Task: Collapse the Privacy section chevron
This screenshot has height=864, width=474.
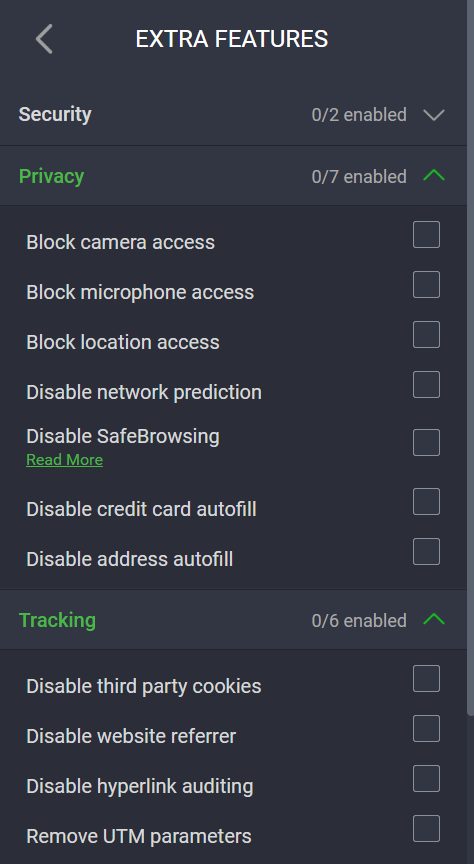Action: pyautogui.click(x=434, y=176)
